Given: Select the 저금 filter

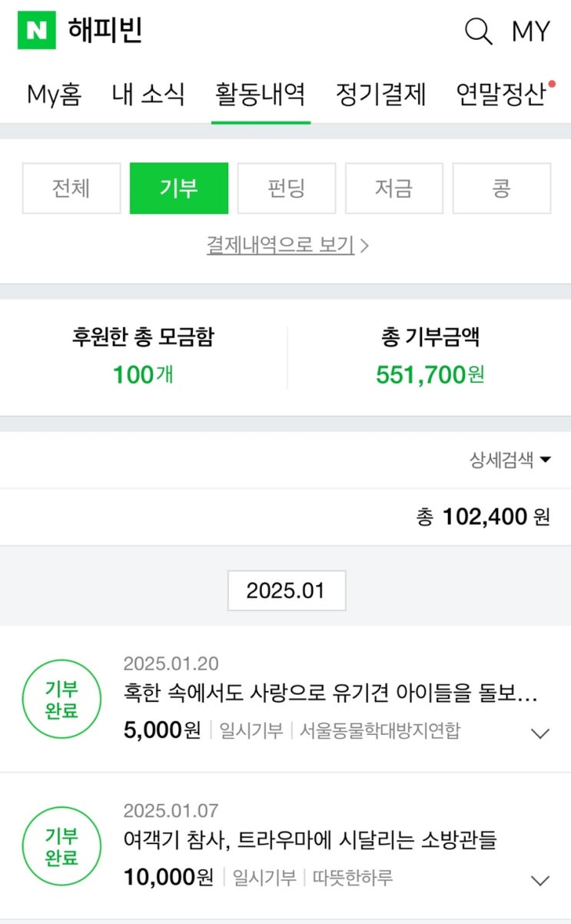Looking at the screenshot, I should 394,188.
